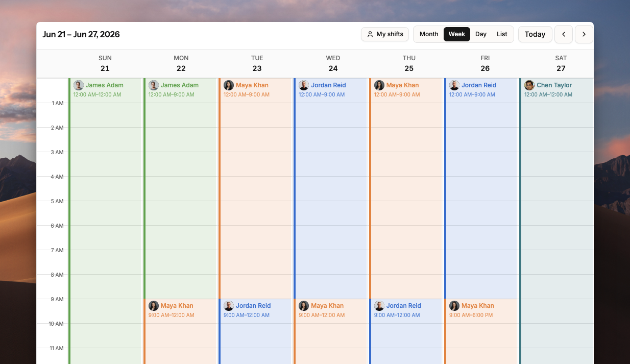The width and height of the screenshot is (630, 364).
Task: Jump to Today
Action: pos(535,34)
